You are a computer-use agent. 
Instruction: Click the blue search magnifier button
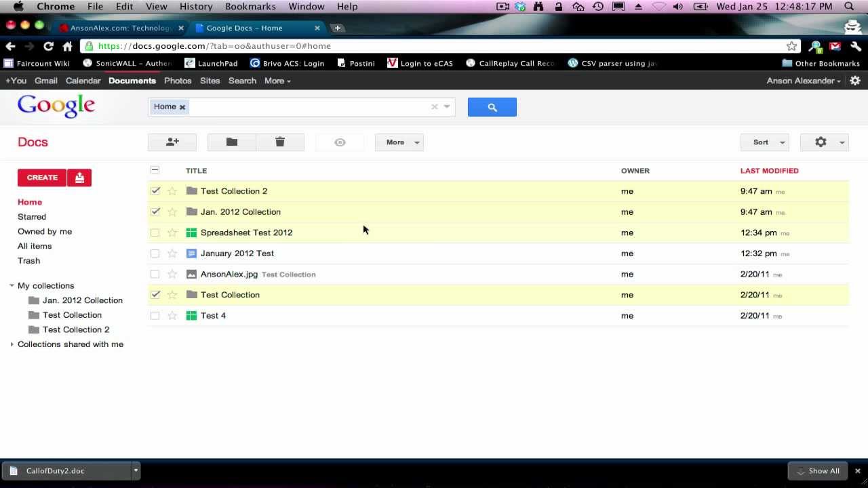(492, 107)
